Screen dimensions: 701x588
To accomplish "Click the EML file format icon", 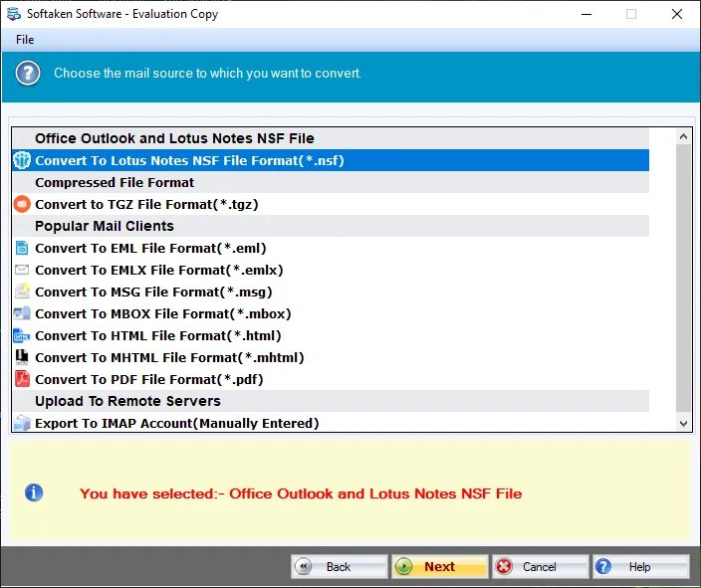I will click(x=22, y=248).
